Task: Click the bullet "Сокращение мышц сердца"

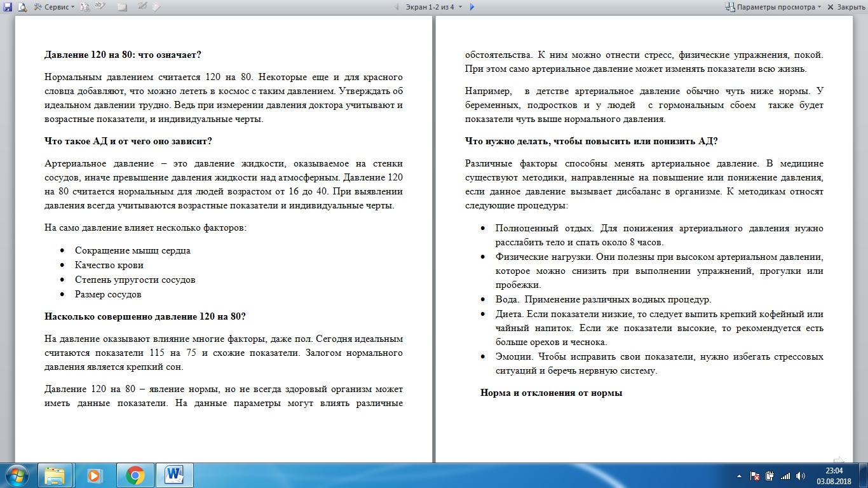Action: coord(132,250)
